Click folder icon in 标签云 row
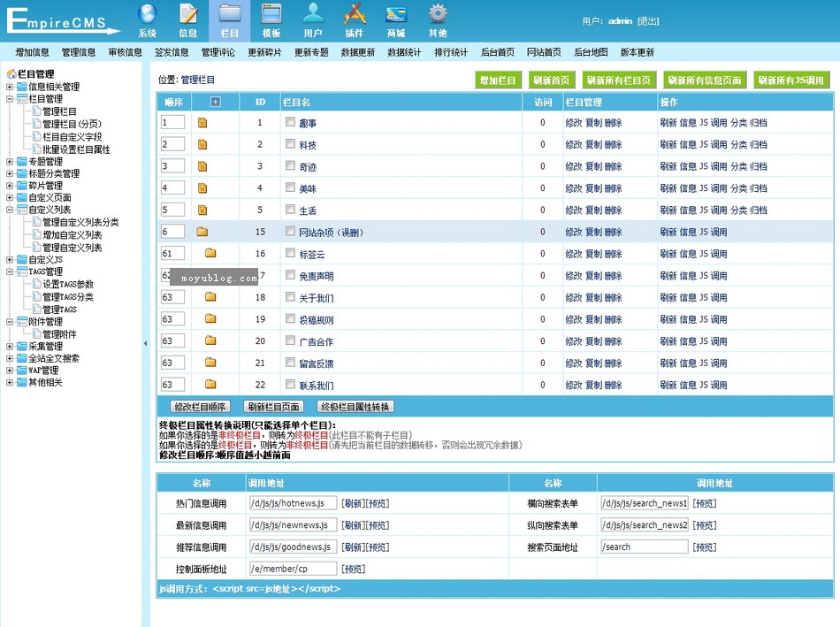 tap(210, 252)
